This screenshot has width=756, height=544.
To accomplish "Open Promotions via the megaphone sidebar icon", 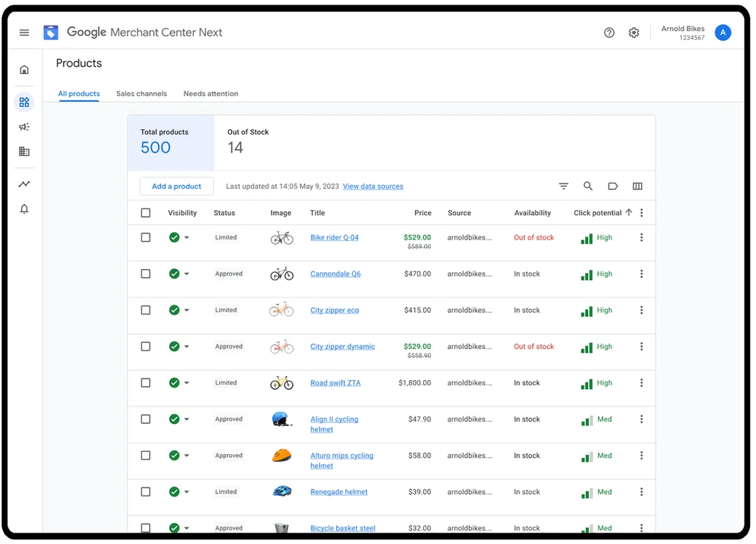I will 23,126.
